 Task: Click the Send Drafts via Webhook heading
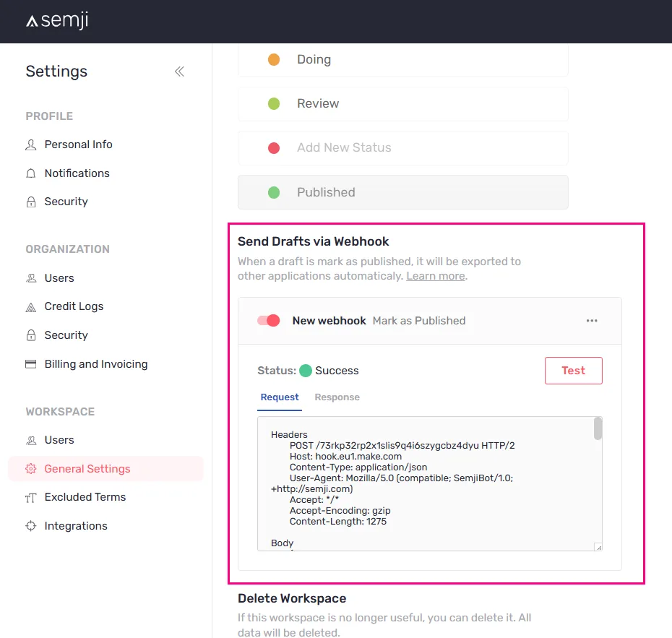pos(314,241)
